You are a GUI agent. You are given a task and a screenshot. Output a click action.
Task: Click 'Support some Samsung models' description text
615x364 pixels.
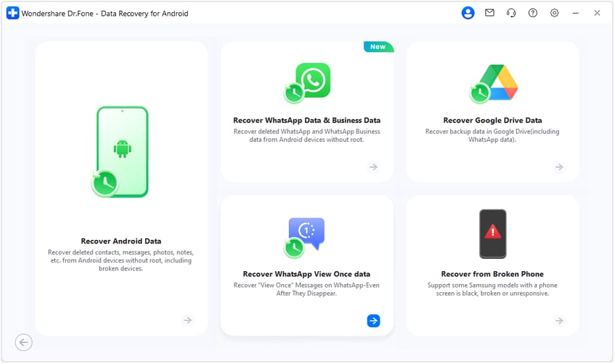(x=492, y=289)
